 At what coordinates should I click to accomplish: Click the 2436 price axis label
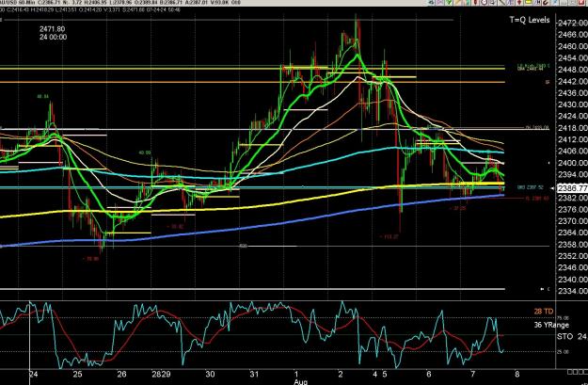573,93
